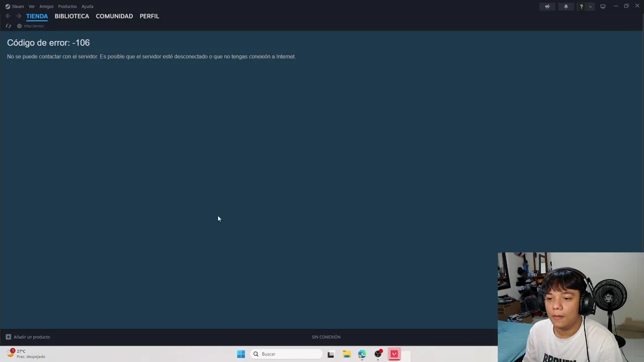Click the http://error/ address text

click(34, 26)
